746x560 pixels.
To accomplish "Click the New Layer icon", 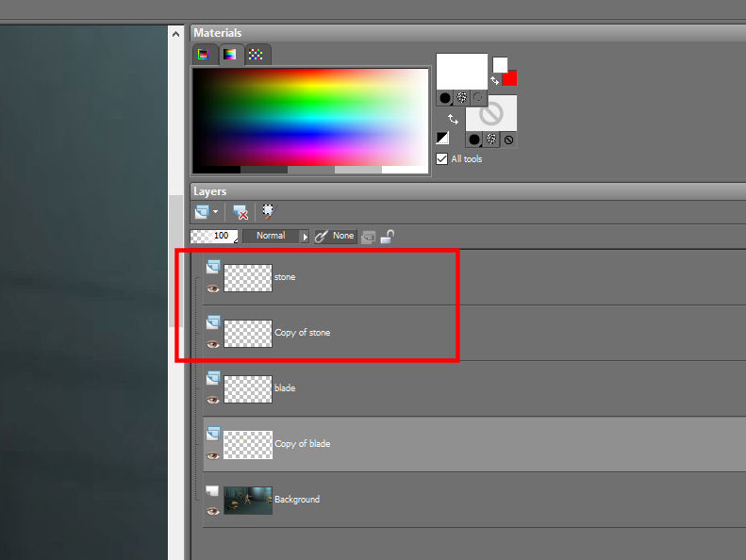I will [x=202, y=212].
